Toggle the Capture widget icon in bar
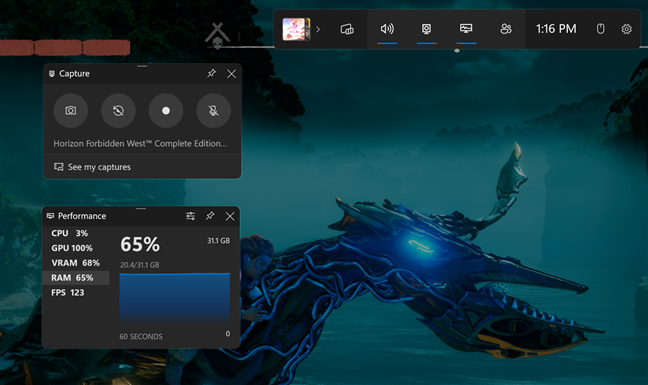Viewport: 648px width, 385px height. point(426,29)
